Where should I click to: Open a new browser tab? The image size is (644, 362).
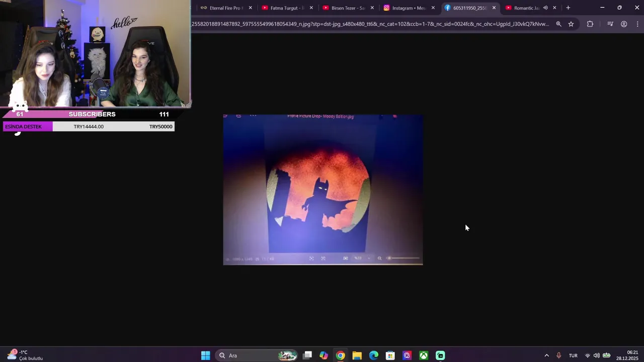point(568,8)
